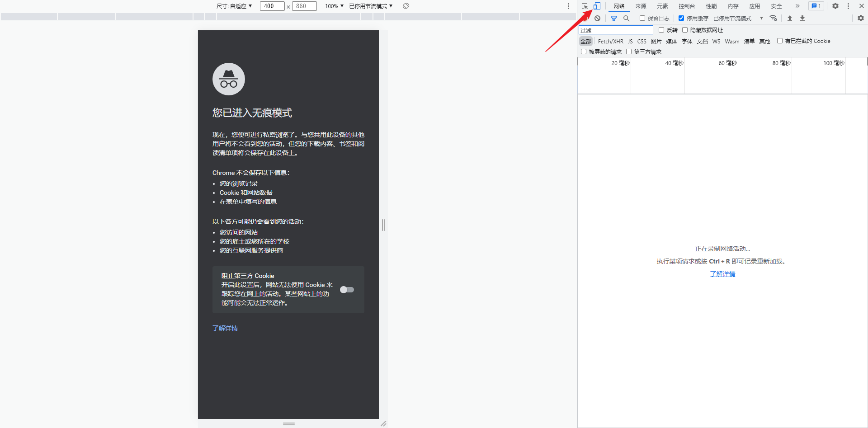Toggle 保留日志 preserve log checkbox
The image size is (868, 428).
(x=642, y=18)
